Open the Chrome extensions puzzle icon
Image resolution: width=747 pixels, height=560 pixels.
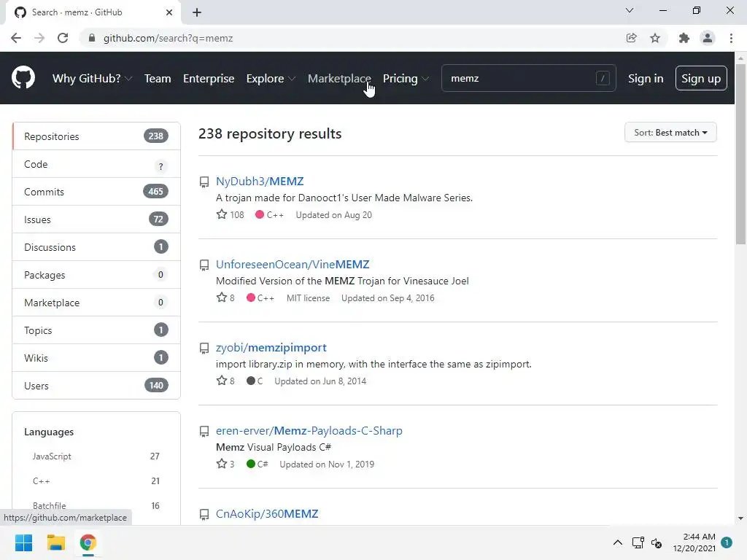684,38
